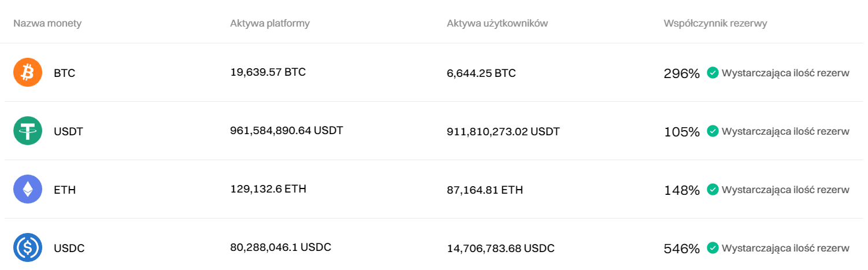Click the blue USDC coin icon
This screenshot has height=270, width=868.
point(28,247)
